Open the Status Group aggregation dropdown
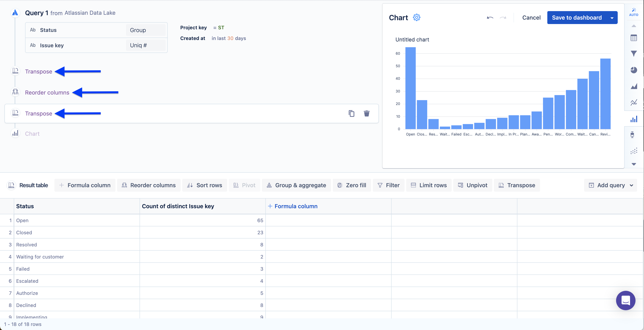This screenshot has height=330, width=644. tap(145, 30)
